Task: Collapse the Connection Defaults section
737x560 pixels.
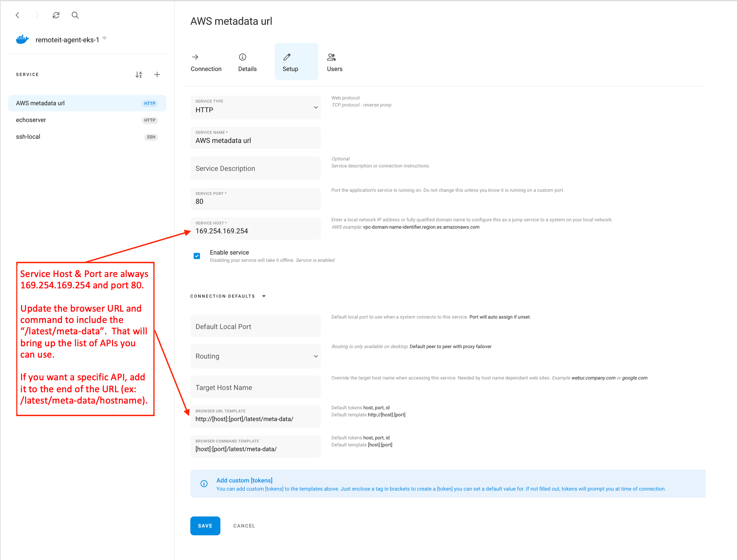Action: (x=264, y=296)
